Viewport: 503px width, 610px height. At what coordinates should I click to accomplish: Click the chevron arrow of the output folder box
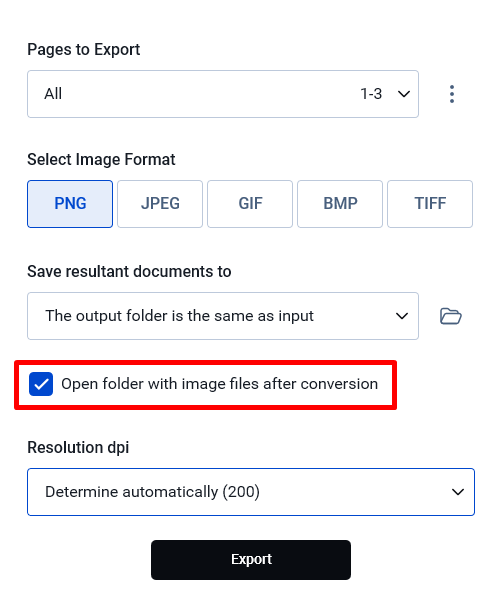pos(401,316)
